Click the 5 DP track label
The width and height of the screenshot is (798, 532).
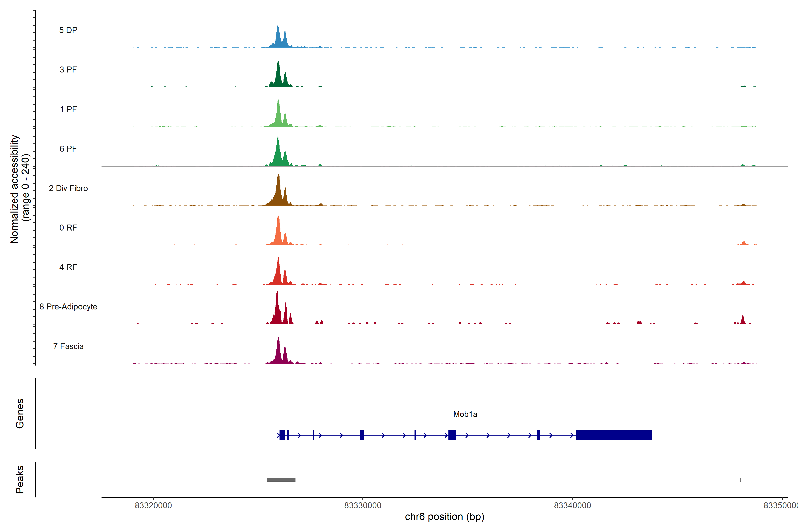68,30
